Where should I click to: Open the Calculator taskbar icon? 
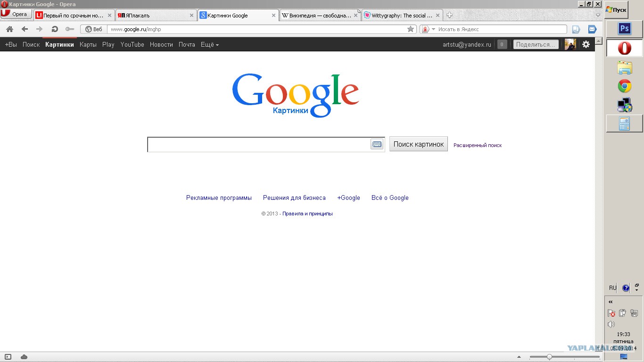pos(625,123)
